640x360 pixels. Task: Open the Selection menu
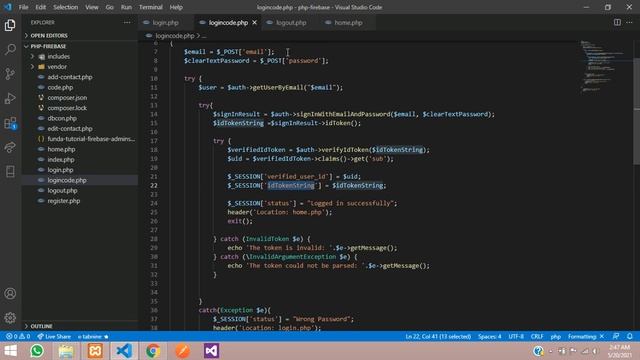(65, 7)
